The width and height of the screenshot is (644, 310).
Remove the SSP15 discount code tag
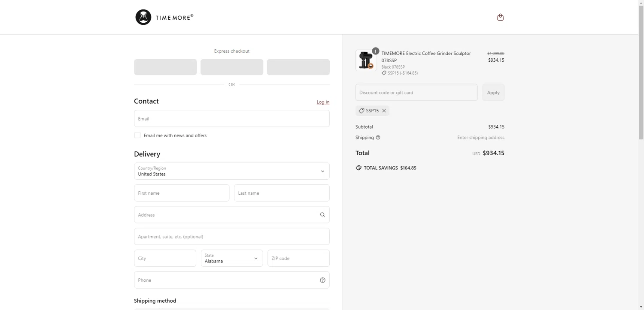(x=384, y=111)
